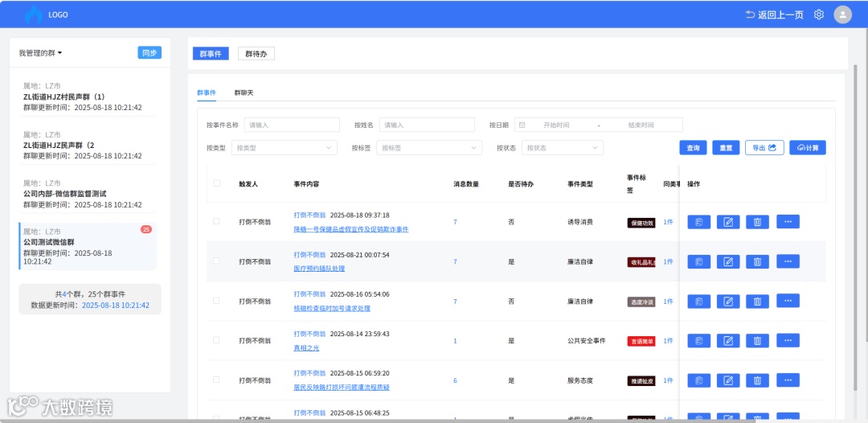Open details for 推诿扯皮 tagged row

click(x=699, y=381)
